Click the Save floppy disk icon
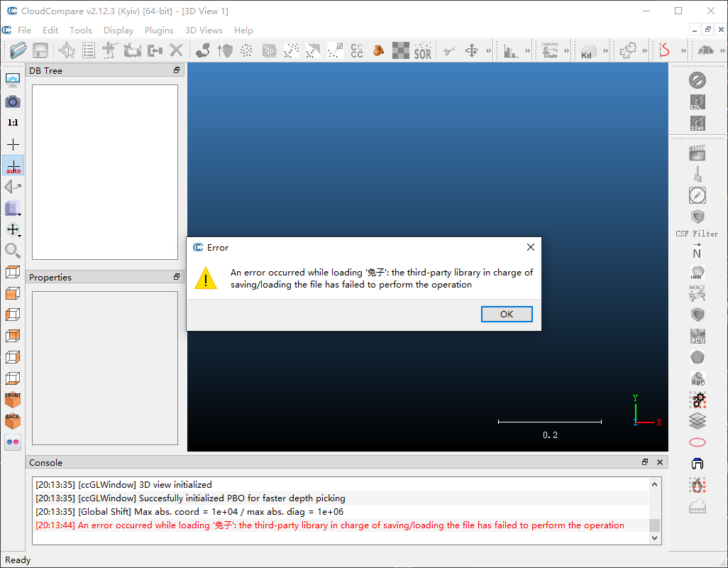Image resolution: width=728 pixels, height=568 pixels. click(40, 50)
